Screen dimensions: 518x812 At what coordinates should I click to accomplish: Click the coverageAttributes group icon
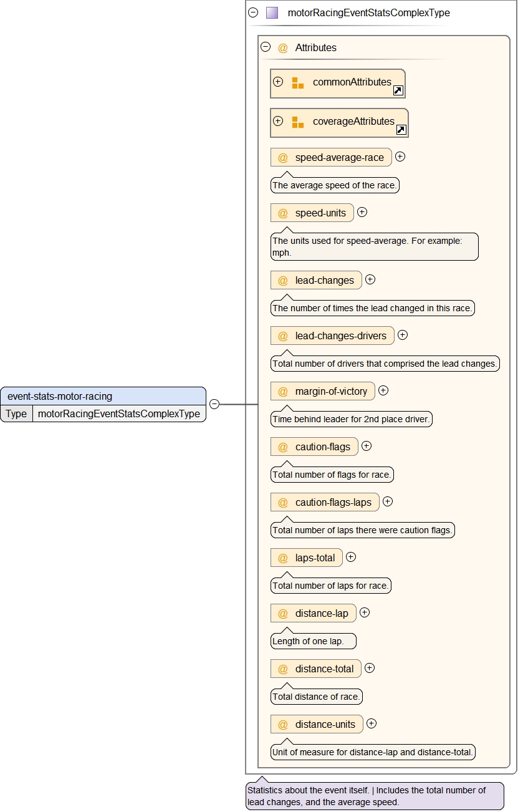[x=298, y=122]
